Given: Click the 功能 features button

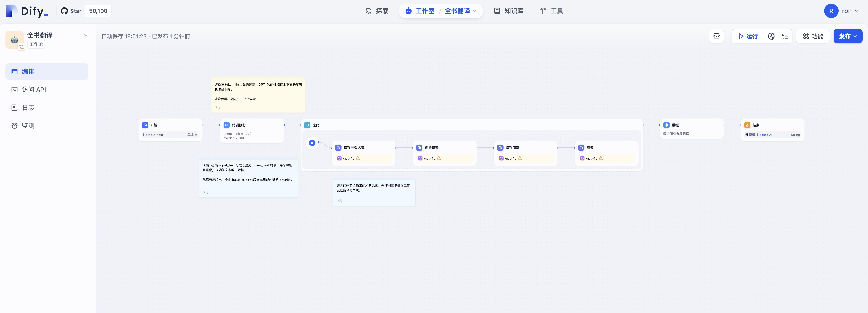Looking at the screenshot, I should point(813,36).
